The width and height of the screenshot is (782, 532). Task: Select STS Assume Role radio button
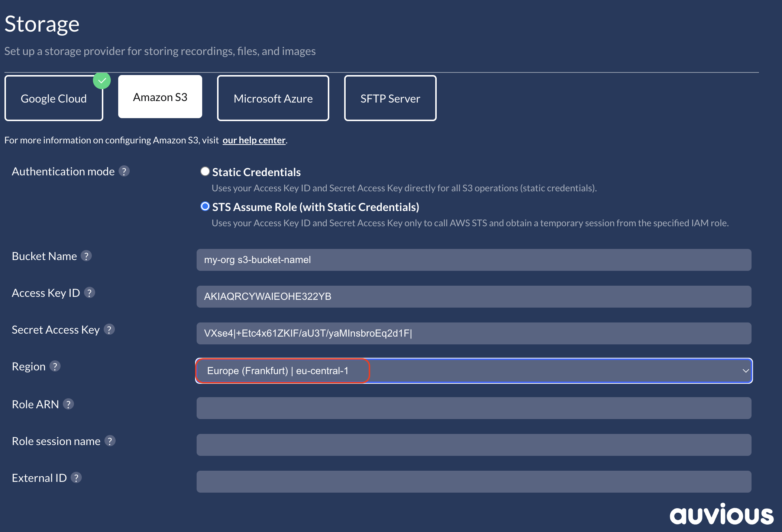click(205, 206)
